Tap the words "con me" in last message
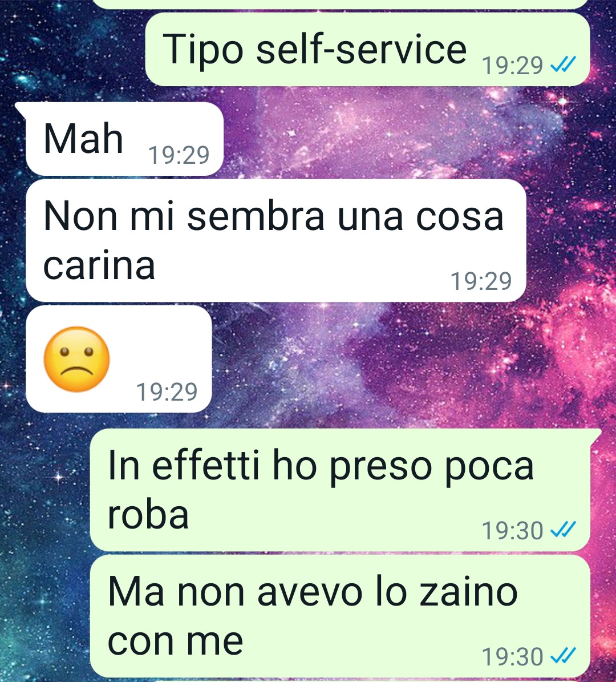 pos(175,641)
